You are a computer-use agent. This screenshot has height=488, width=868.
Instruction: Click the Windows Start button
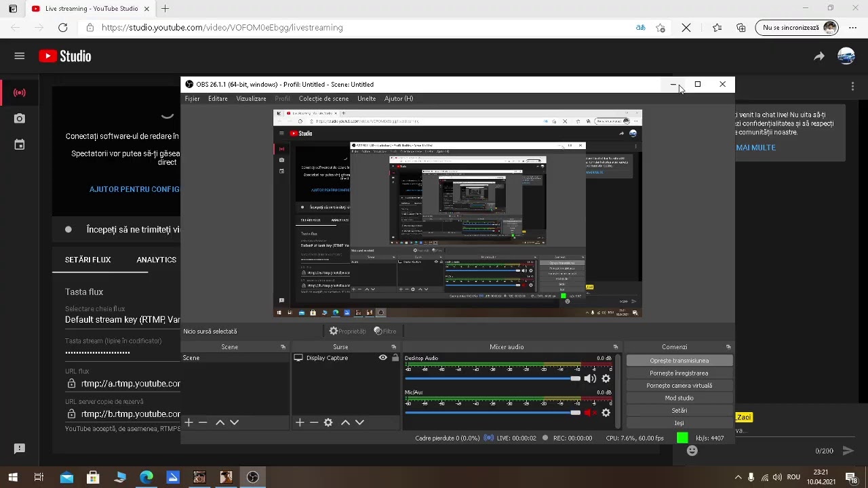[13, 477]
